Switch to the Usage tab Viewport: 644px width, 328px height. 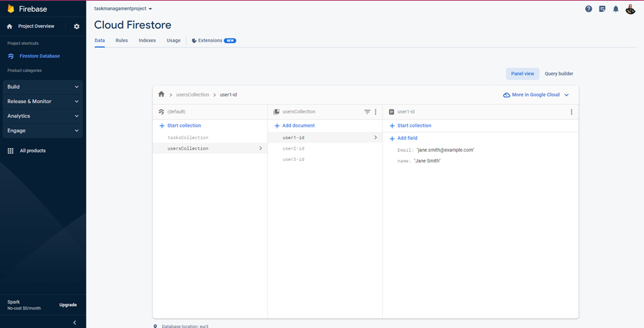pyautogui.click(x=173, y=41)
